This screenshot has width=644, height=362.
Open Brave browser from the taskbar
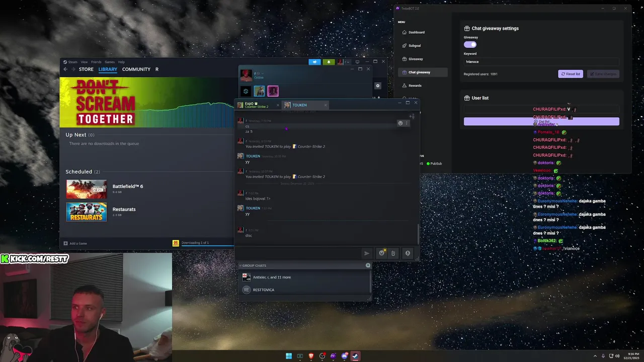click(x=311, y=356)
